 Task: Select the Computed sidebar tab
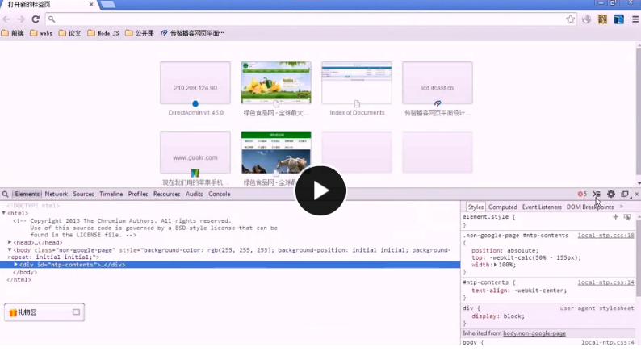[x=502, y=207]
